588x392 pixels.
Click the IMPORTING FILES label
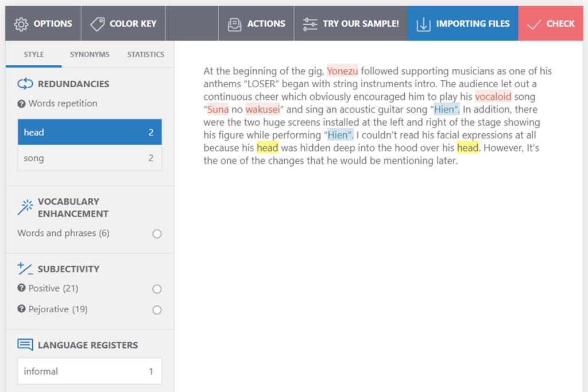473,24
